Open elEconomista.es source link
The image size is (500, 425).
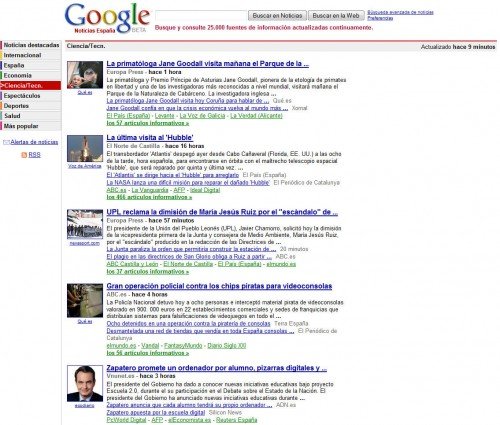(189, 420)
